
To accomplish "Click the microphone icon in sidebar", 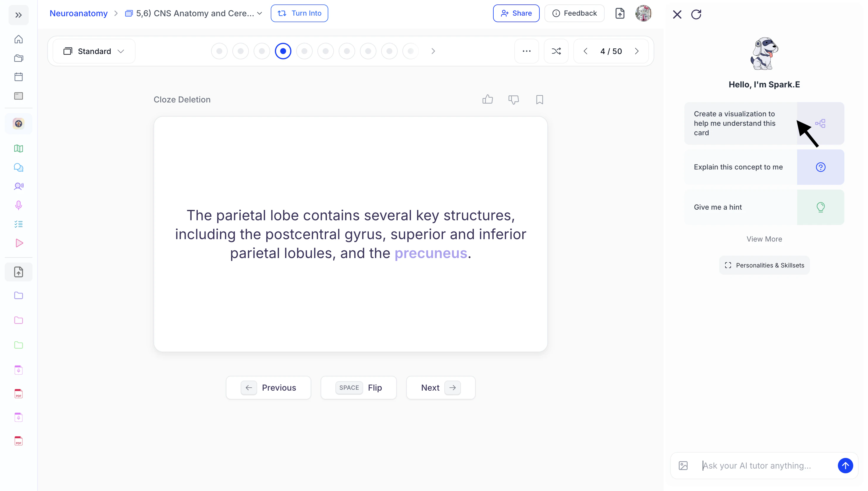I will 19,205.
